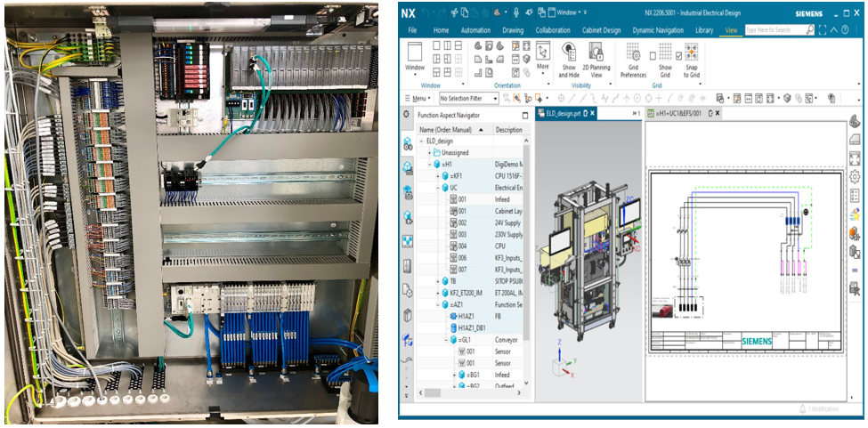Image resolution: width=868 pixels, height=428 pixels.
Task: Click the copy icon in title bar
Action: point(465,12)
